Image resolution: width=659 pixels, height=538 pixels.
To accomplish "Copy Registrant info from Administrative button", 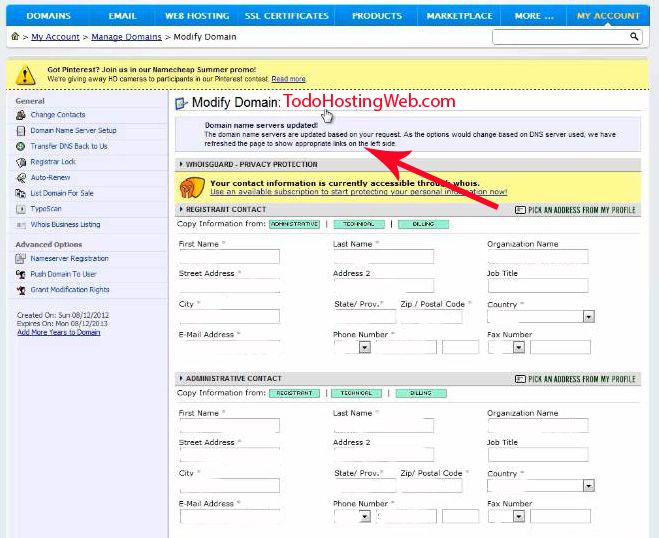I will click(x=294, y=224).
